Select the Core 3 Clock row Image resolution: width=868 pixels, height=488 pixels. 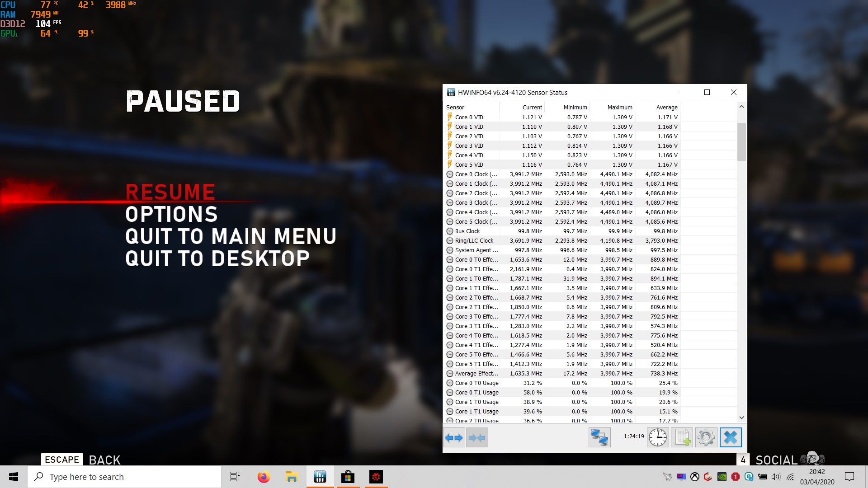pyautogui.click(x=562, y=202)
